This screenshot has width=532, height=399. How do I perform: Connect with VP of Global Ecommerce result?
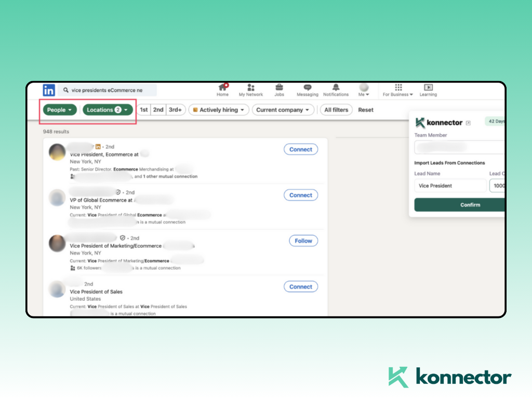click(x=301, y=195)
